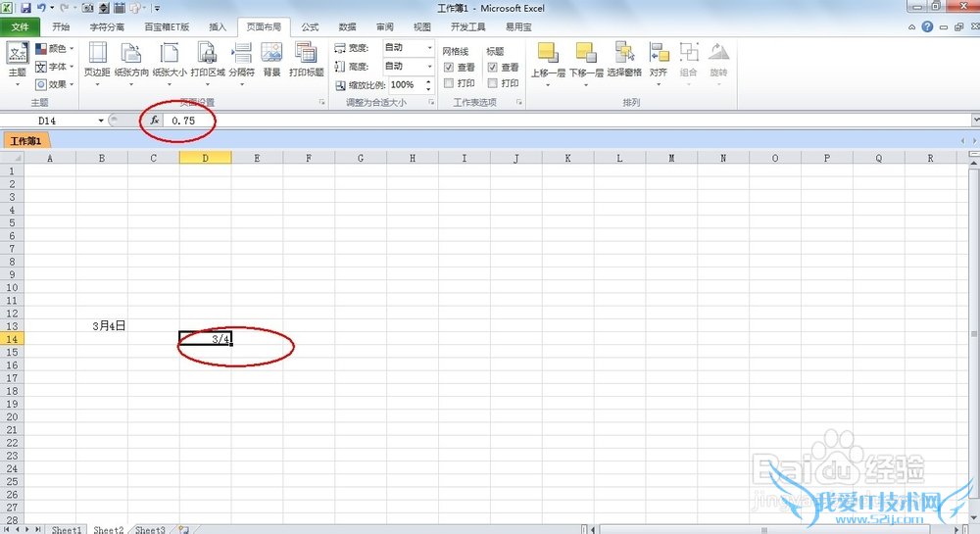Switch to the 开始 Home tab
980x534 pixels.
pos(61,26)
